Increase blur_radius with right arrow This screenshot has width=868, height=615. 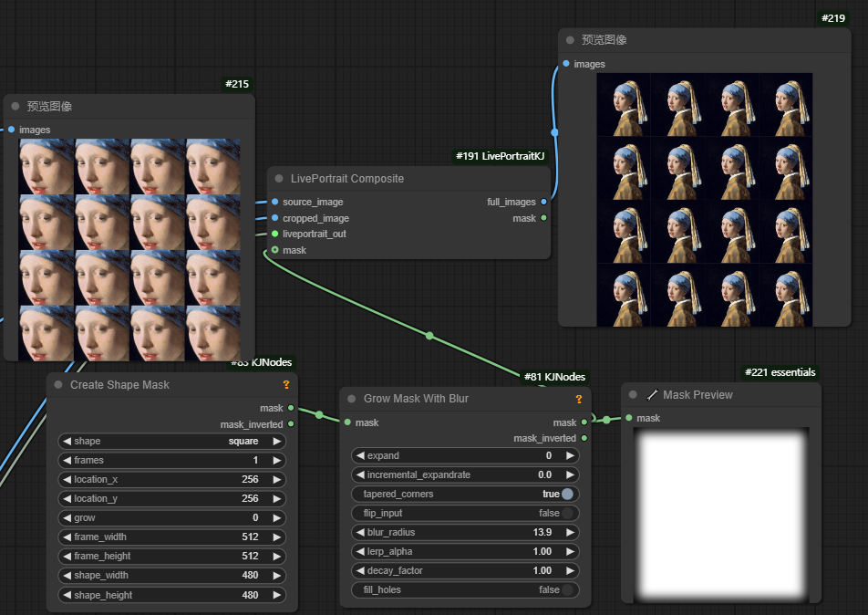pos(571,532)
